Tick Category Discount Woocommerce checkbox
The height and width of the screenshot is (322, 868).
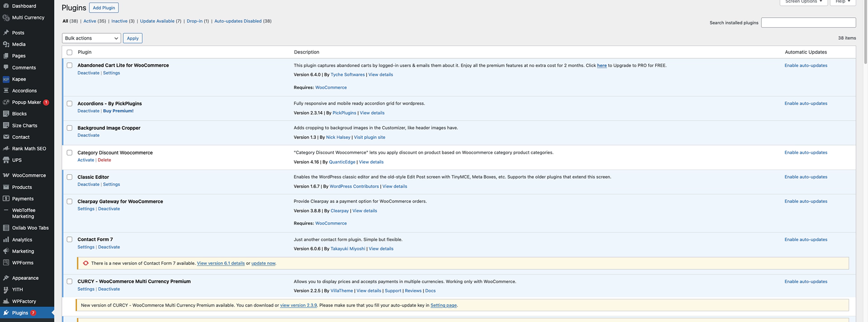pyautogui.click(x=70, y=153)
